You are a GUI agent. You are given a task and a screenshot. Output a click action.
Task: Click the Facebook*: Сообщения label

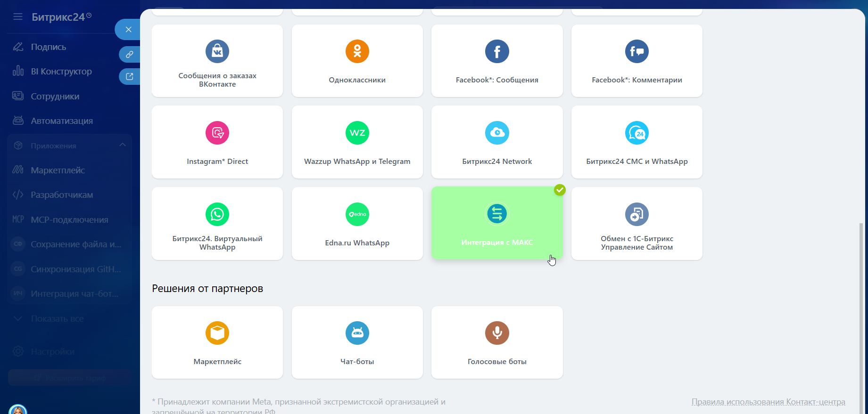497,80
